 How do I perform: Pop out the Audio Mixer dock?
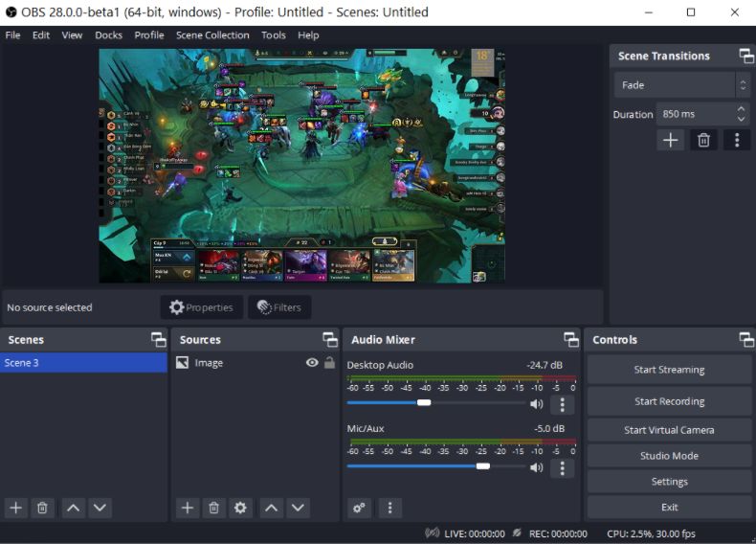click(571, 340)
